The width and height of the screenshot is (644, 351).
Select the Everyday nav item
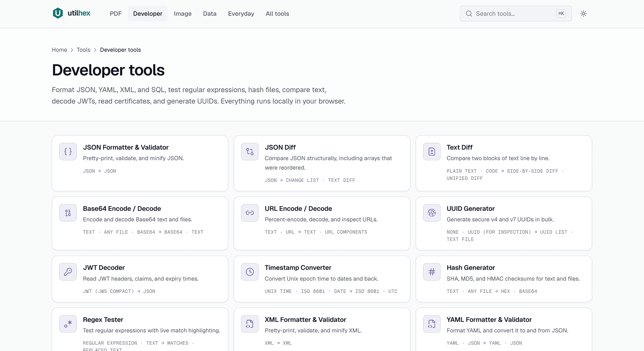point(241,14)
